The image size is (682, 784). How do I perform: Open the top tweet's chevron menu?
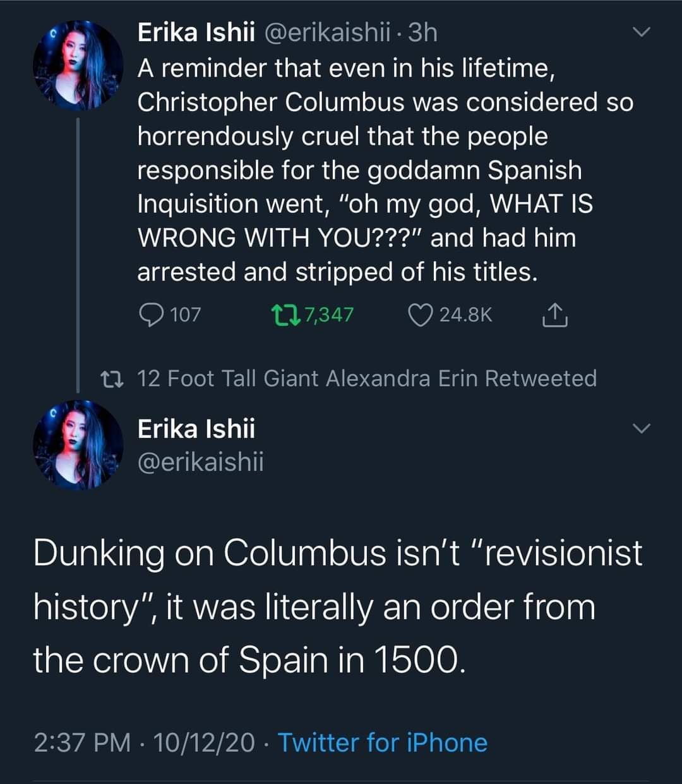(641, 32)
